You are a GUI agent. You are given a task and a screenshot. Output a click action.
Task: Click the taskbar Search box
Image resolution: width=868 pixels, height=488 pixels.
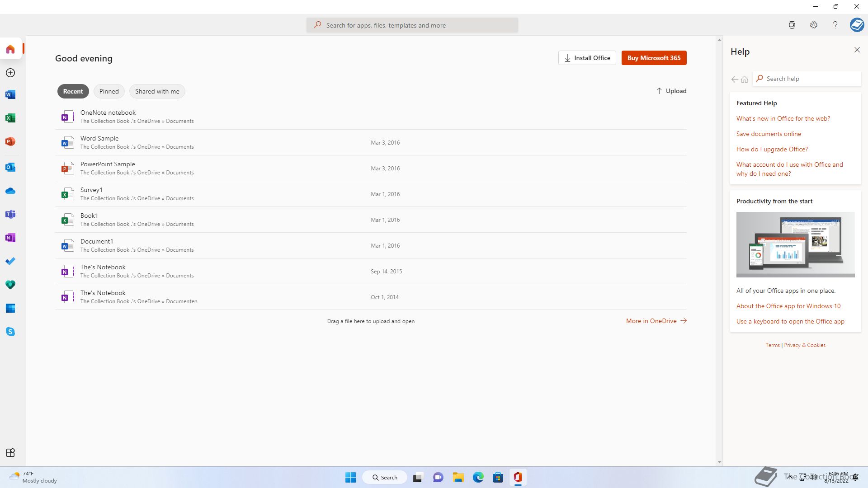pyautogui.click(x=385, y=477)
